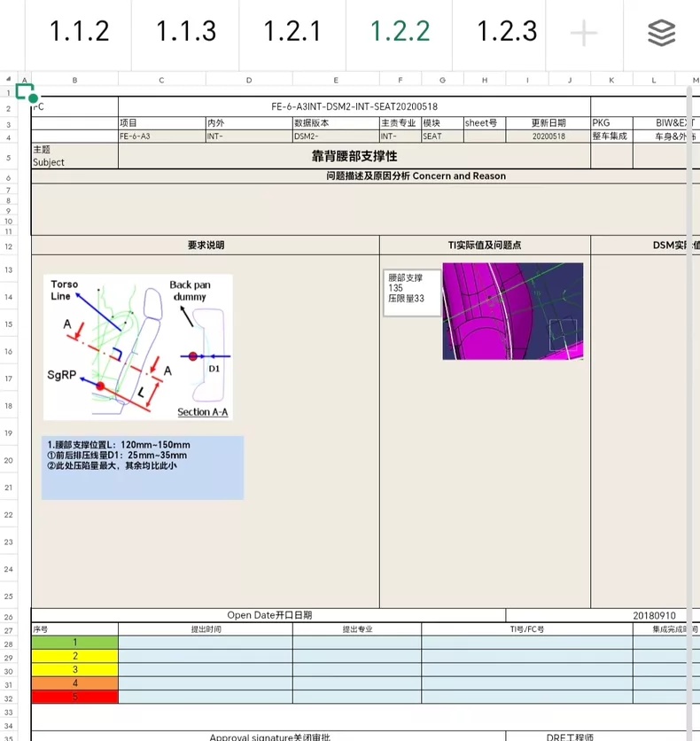Click green cell numbered 1

tap(74, 643)
